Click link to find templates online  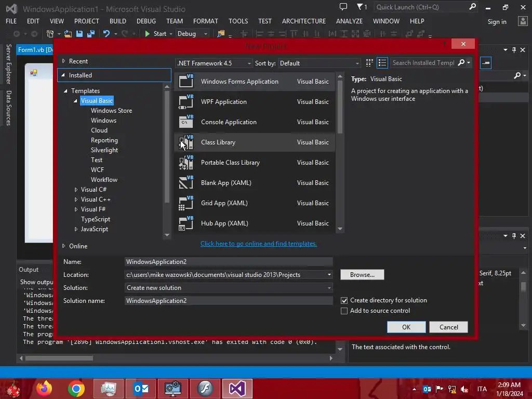[259, 244]
